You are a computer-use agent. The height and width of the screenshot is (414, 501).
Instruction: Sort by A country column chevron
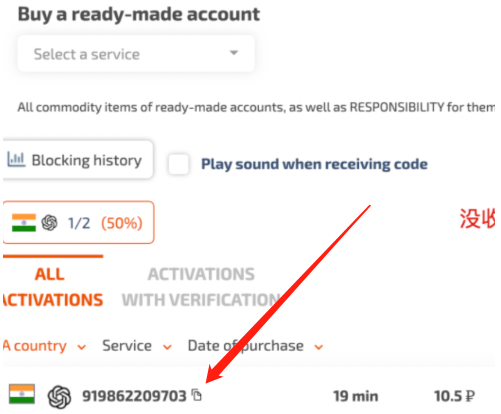click(82, 347)
